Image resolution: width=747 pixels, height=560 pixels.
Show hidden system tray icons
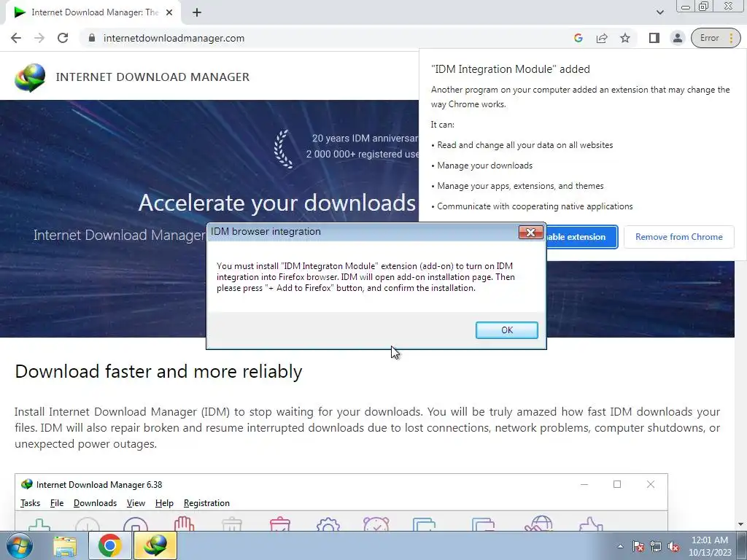[x=620, y=546]
